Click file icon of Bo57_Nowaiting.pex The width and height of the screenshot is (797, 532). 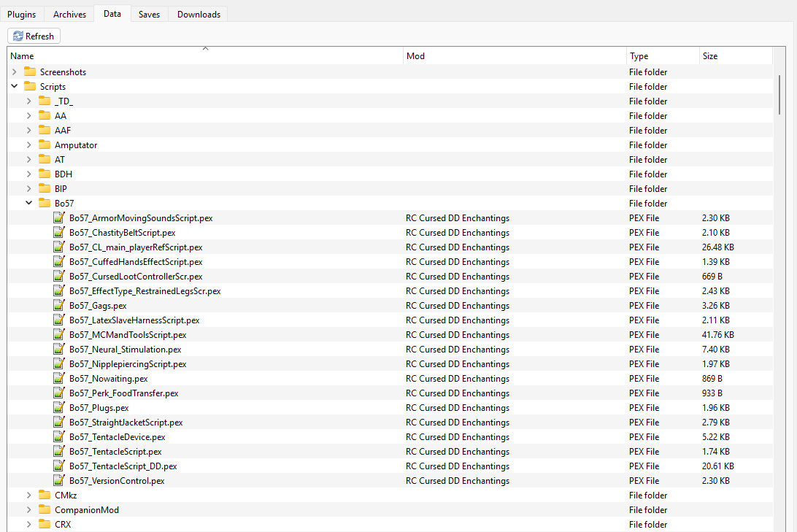59,378
